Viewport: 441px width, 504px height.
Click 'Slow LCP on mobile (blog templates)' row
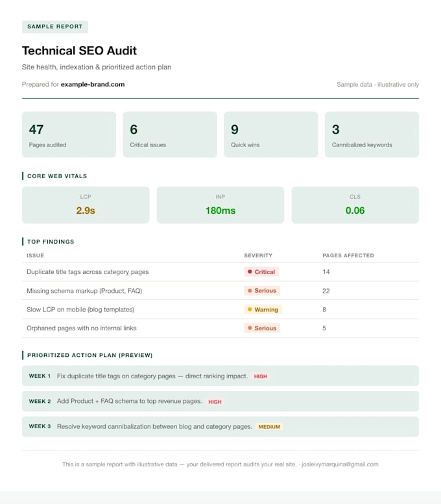tap(220, 310)
